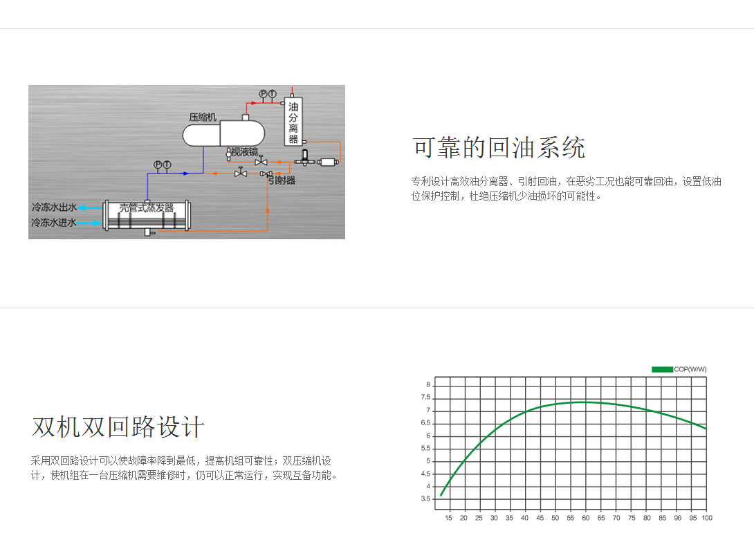The height and width of the screenshot is (560, 754).
Task: Click the 7.5 label on the chart y-axis
Action: 425,398
